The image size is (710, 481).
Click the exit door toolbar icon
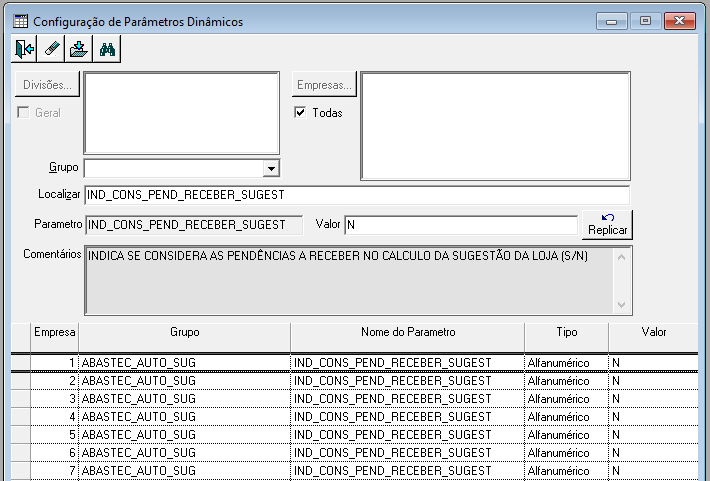tap(24, 48)
